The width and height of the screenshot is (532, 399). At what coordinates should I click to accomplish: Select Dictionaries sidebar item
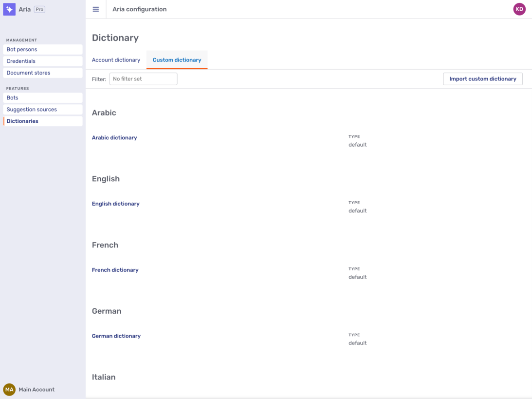click(43, 121)
